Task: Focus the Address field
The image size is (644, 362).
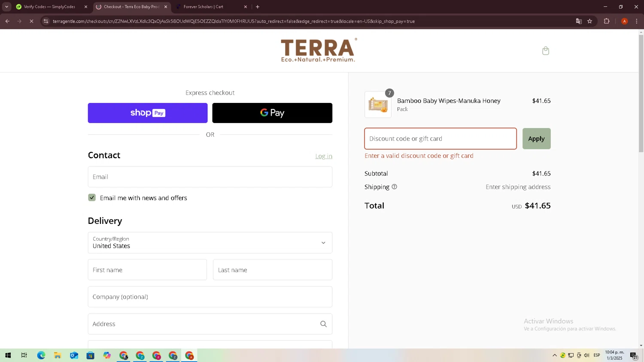Action: [x=210, y=324]
